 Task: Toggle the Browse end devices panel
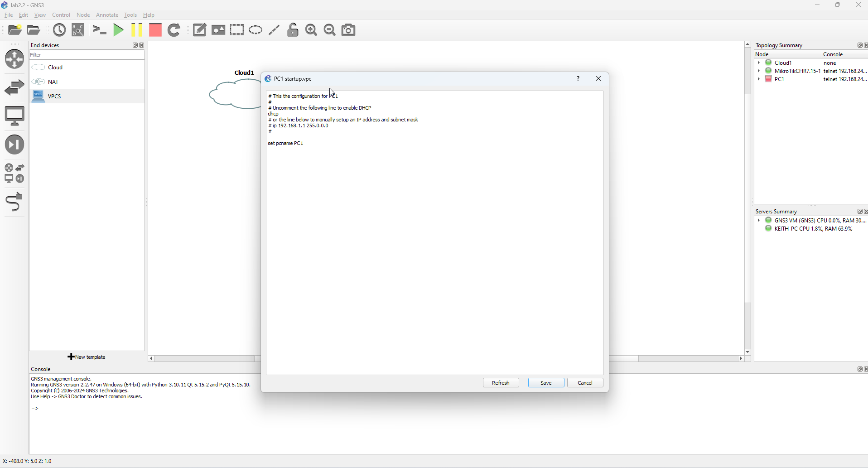(x=14, y=116)
